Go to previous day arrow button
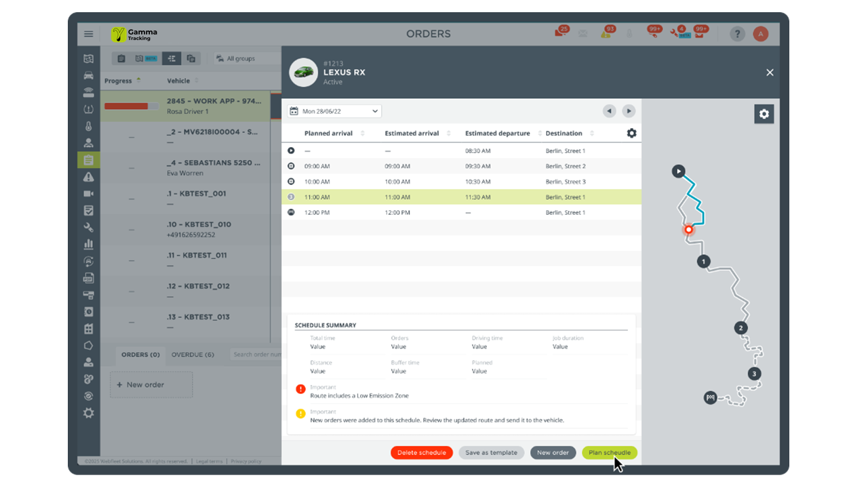 point(609,111)
